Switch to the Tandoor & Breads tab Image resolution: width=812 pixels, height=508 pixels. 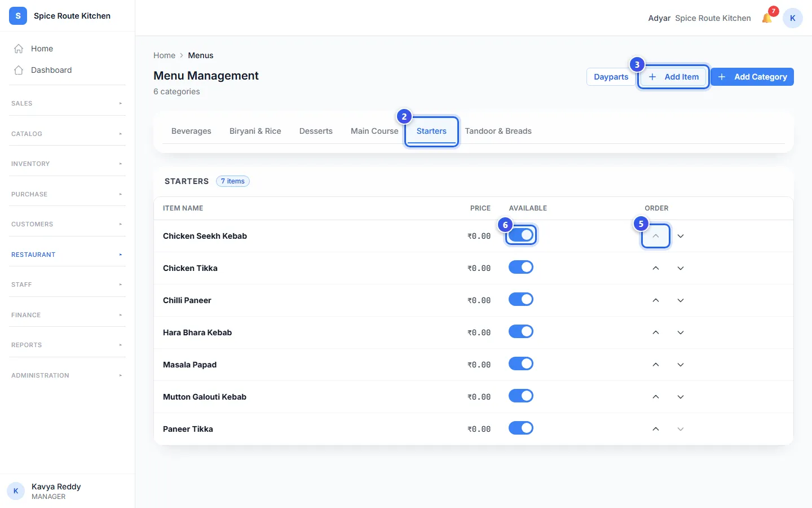(x=498, y=131)
